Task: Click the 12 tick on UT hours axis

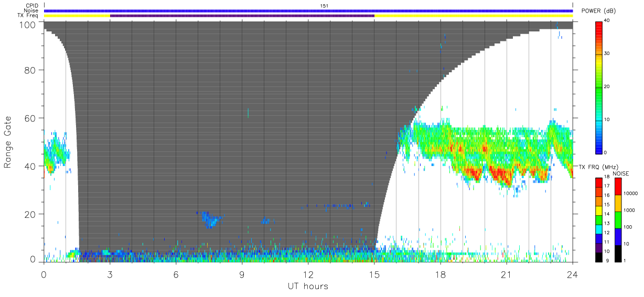Action: click(308, 274)
